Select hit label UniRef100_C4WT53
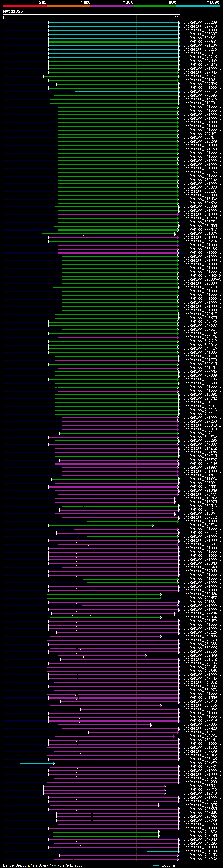The image size is (223, 868). (x=200, y=149)
